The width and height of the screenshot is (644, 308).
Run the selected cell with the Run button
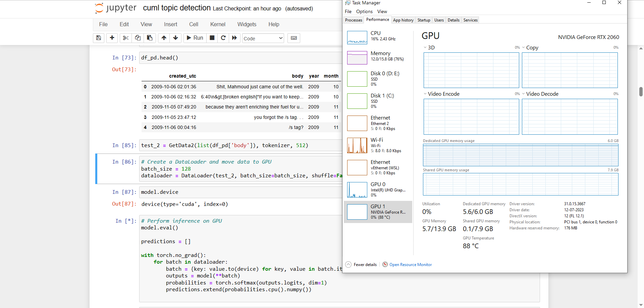(195, 38)
